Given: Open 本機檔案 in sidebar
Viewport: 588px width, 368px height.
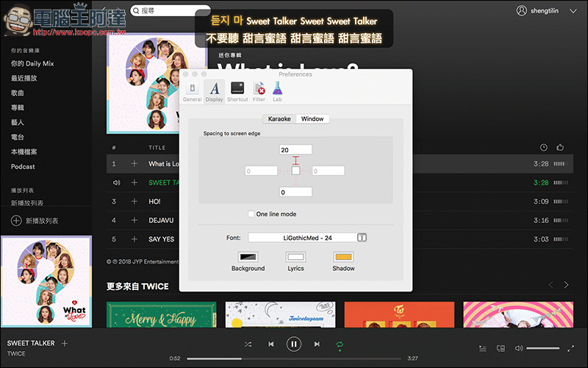Looking at the screenshot, I should [24, 152].
